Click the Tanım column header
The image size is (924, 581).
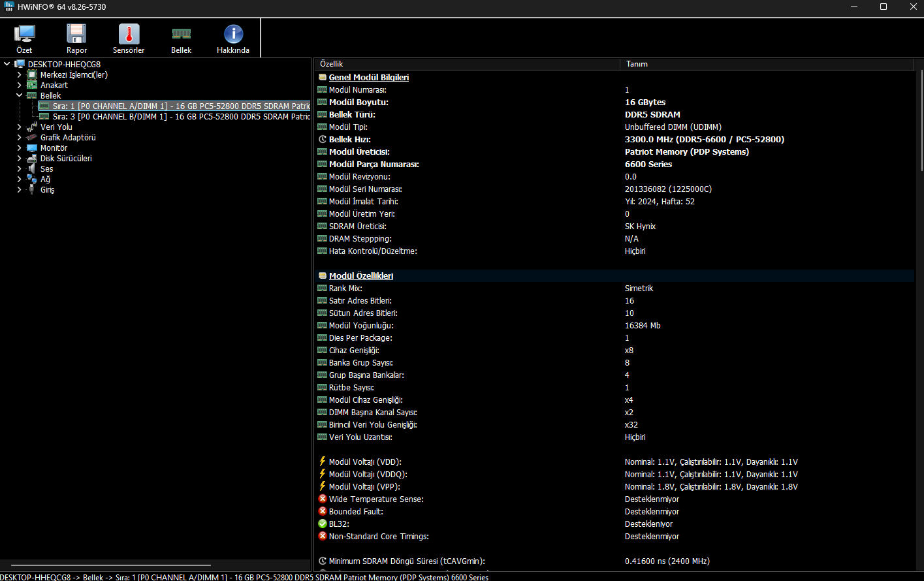(x=767, y=64)
